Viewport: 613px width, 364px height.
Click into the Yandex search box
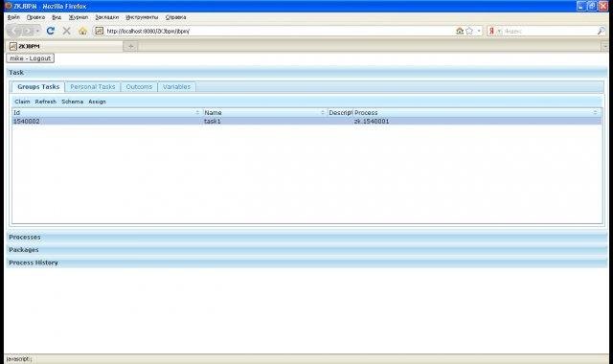[x=545, y=31]
